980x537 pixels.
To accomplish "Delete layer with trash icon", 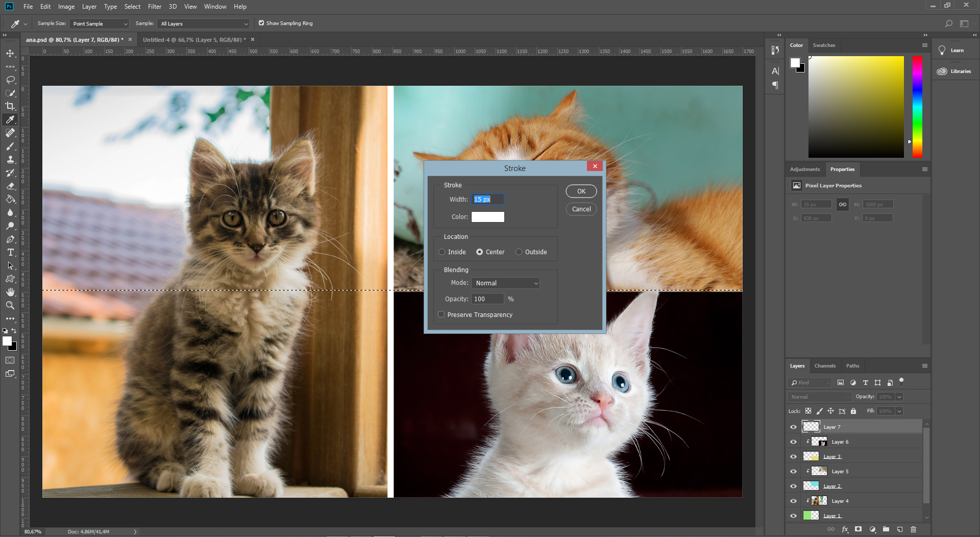I will tap(914, 529).
